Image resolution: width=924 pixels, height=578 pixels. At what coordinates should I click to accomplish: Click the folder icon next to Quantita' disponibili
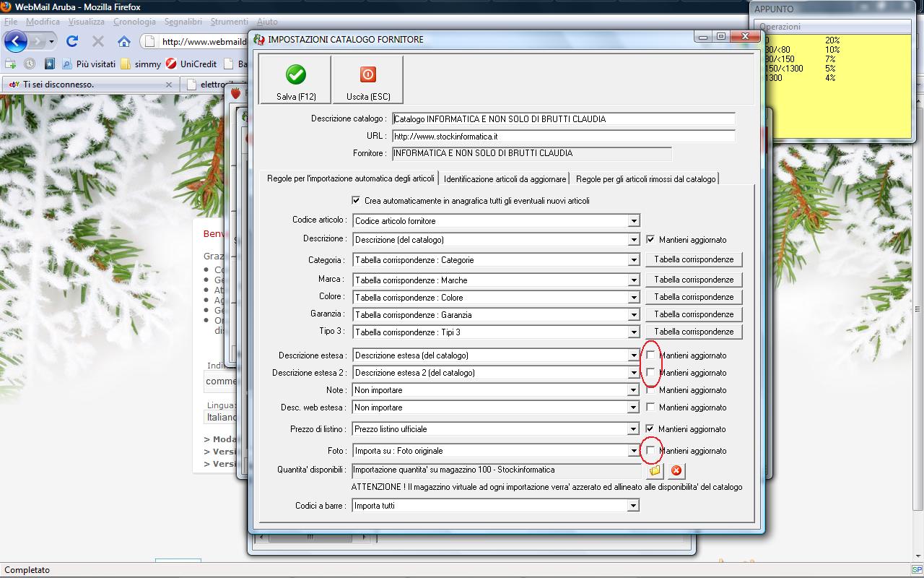(655, 470)
